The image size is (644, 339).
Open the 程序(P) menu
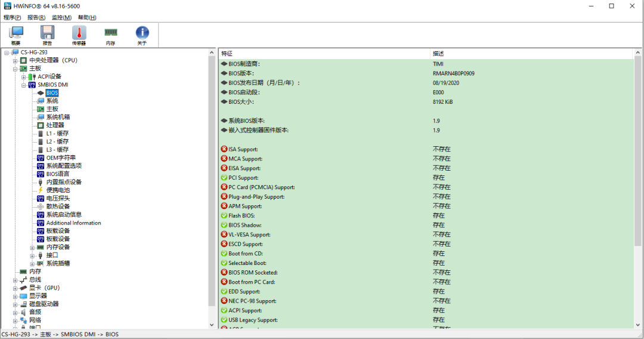tap(12, 17)
